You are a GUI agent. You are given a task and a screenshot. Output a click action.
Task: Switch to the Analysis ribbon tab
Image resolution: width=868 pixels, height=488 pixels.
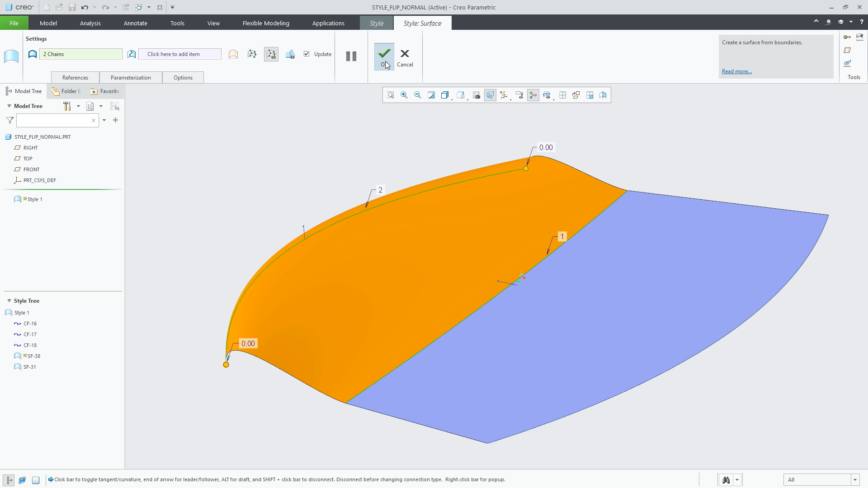tap(90, 23)
